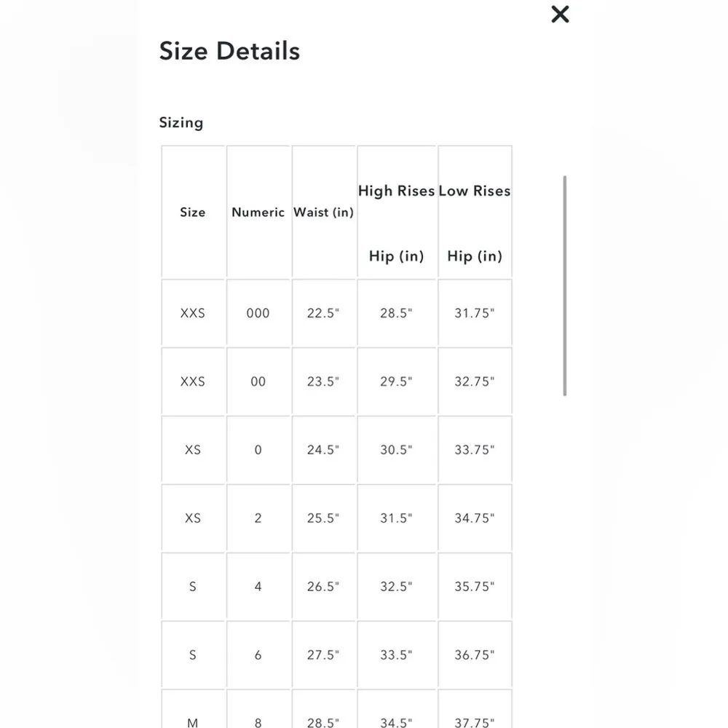Select the 000 numeric size cell

(258, 313)
